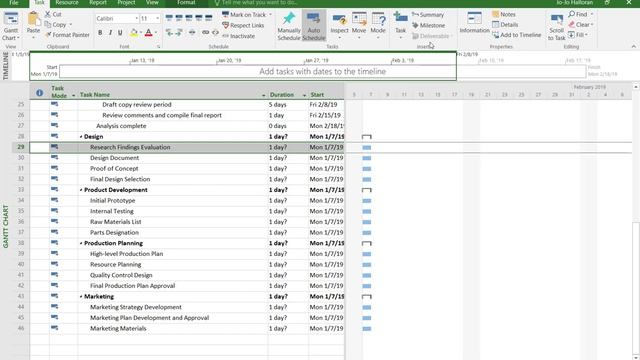Open the Fill dropdown
Viewport: 640px width, 360px height.
pyautogui.click(x=578, y=35)
